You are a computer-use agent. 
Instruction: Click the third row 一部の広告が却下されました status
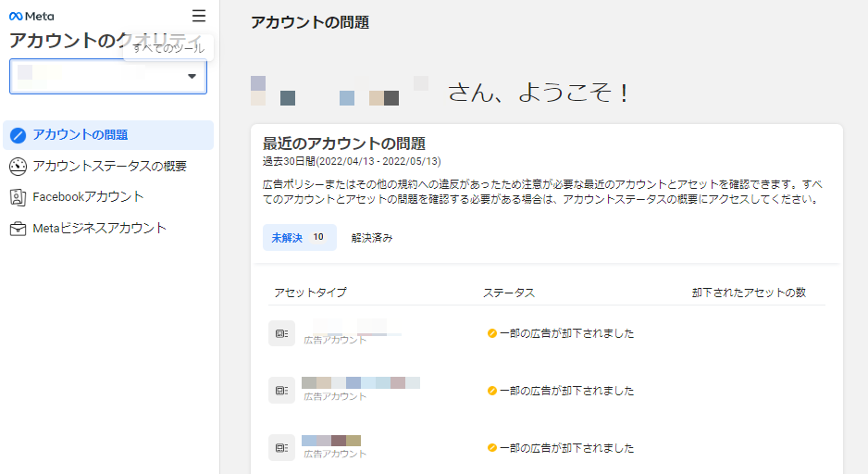click(x=566, y=448)
